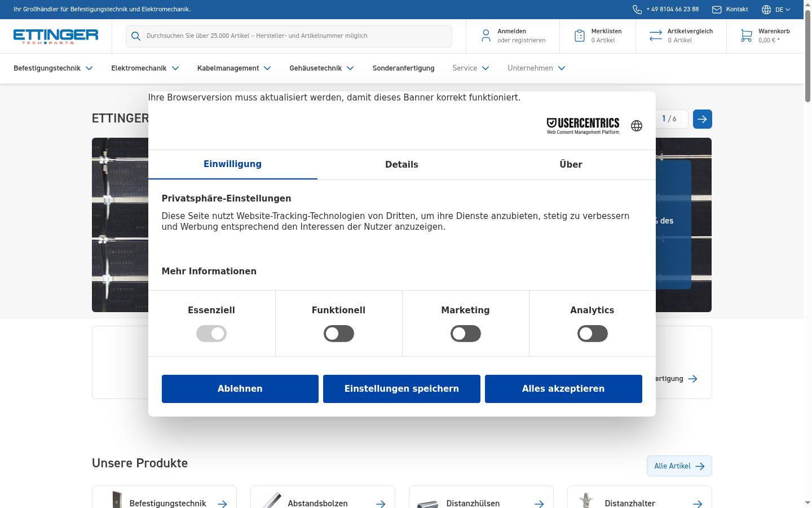Click the product search input field
812x508 pixels.
pyautogui.click(x=289, y=36)
